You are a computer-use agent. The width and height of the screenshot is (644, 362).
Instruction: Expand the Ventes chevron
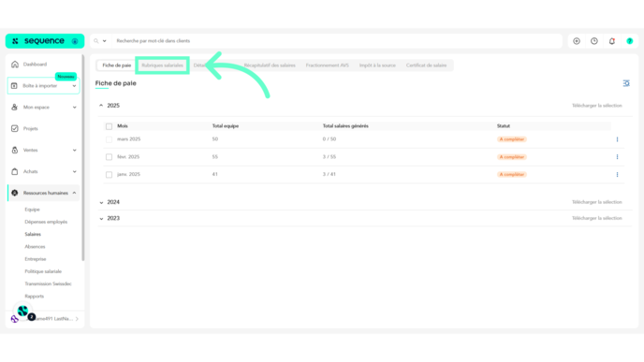tap(74, 151)
